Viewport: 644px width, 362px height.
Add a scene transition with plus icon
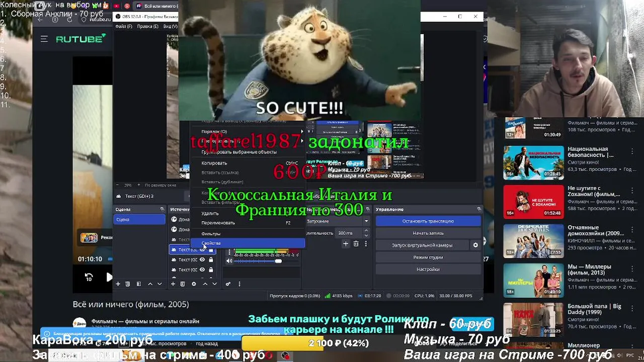pyautogui.click(x=346, y=244)
